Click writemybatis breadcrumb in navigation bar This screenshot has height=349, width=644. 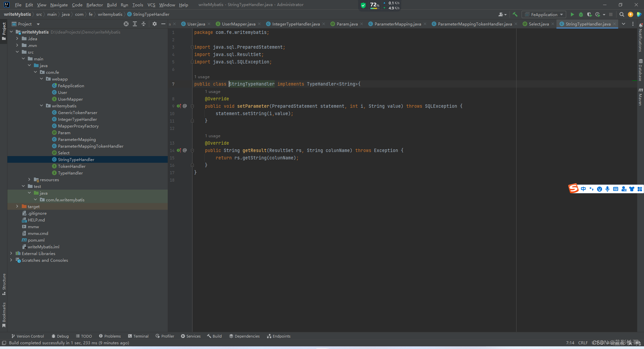click(x=110, y=14)
